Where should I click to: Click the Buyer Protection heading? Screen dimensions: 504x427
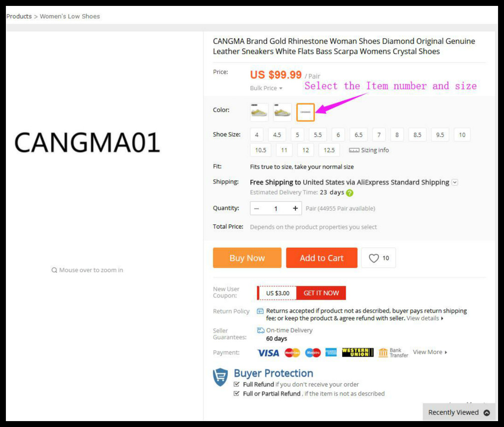(x=274, y=373)
